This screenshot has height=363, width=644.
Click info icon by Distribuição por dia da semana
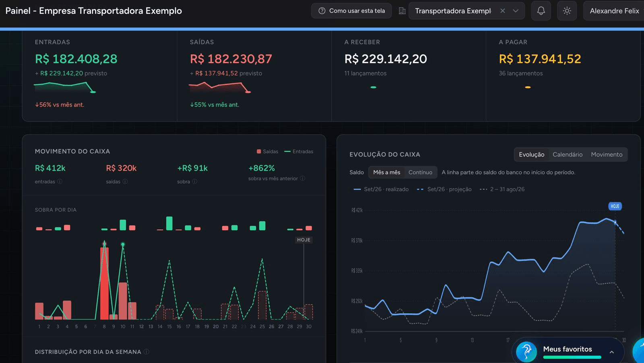(147, 352)
